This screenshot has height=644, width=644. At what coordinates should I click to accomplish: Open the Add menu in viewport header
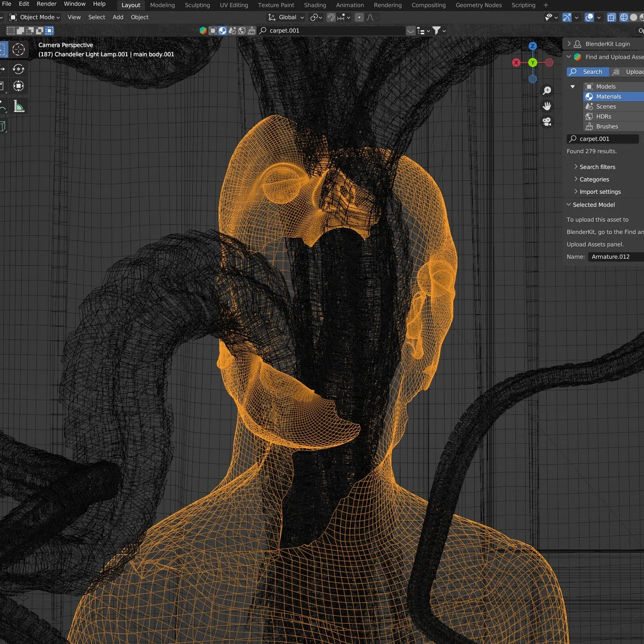point(118,17)
